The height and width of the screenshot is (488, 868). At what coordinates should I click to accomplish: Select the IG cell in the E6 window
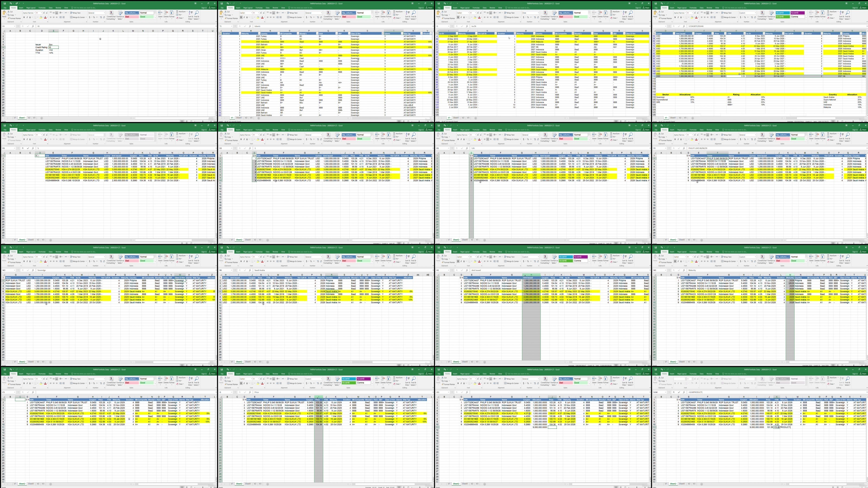tap(53, 47)
